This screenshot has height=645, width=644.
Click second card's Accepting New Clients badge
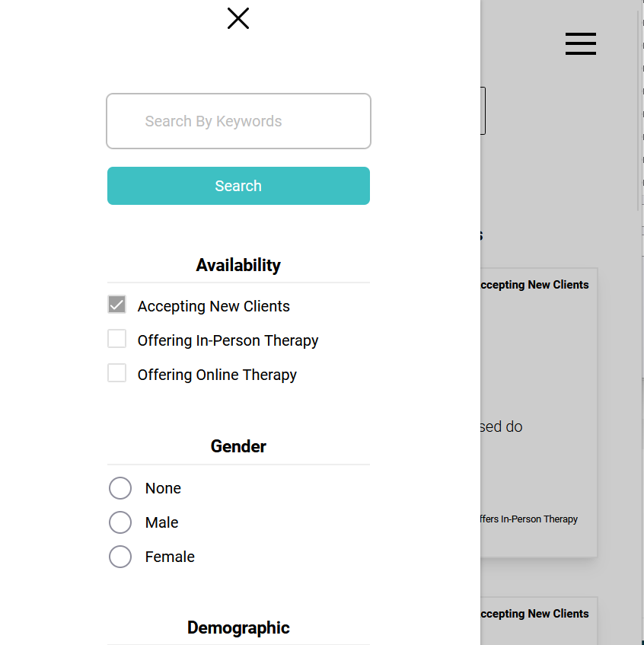[x=534, y=614]
